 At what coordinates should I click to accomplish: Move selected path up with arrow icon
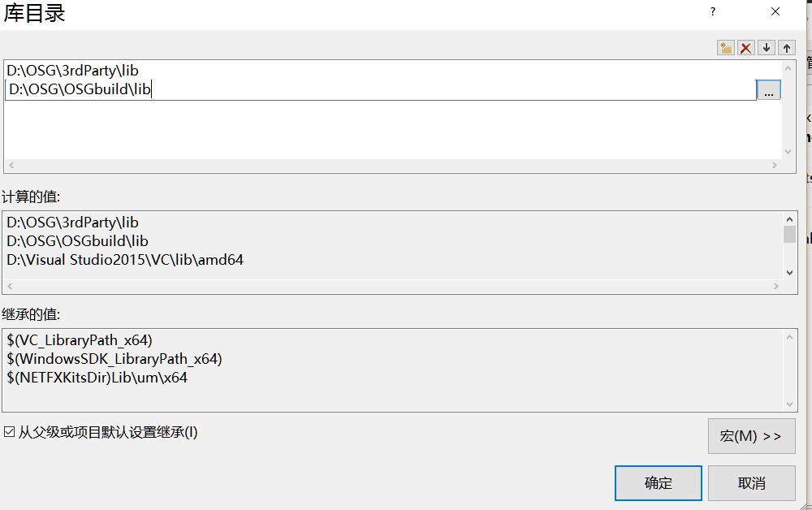(786, 48)
